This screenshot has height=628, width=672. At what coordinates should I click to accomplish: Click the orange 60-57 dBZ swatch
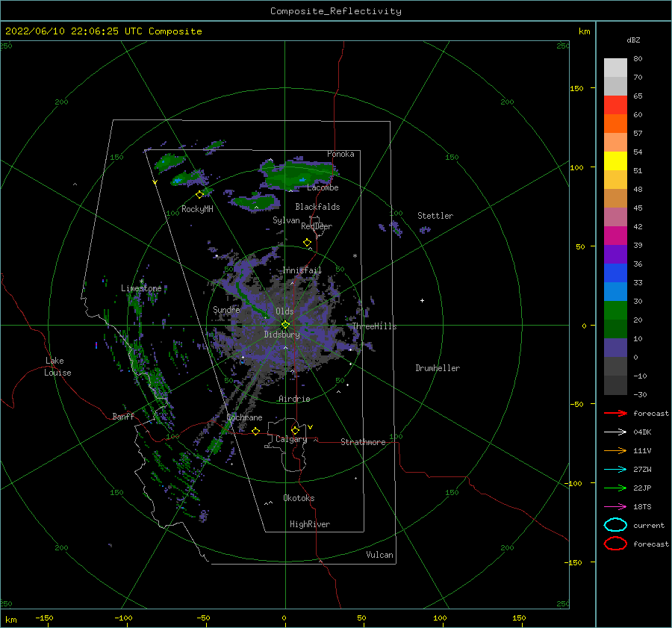(x=615, y=124)
